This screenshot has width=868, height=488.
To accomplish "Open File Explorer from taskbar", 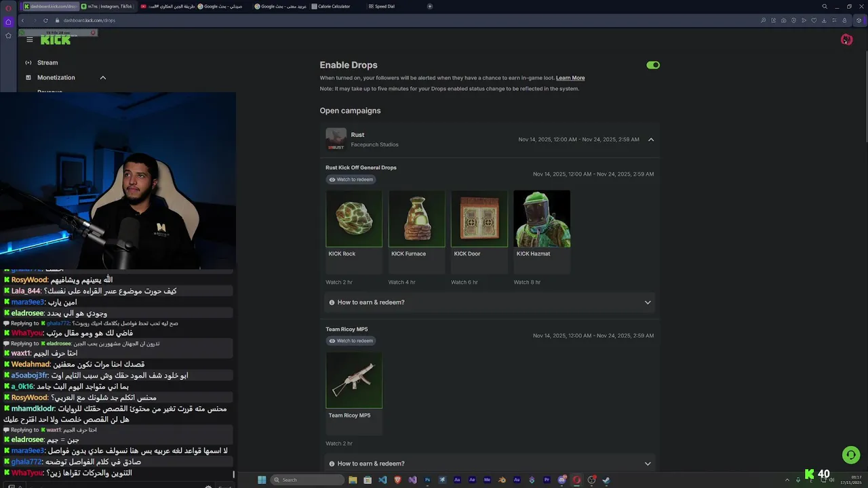I will [353, 480].
